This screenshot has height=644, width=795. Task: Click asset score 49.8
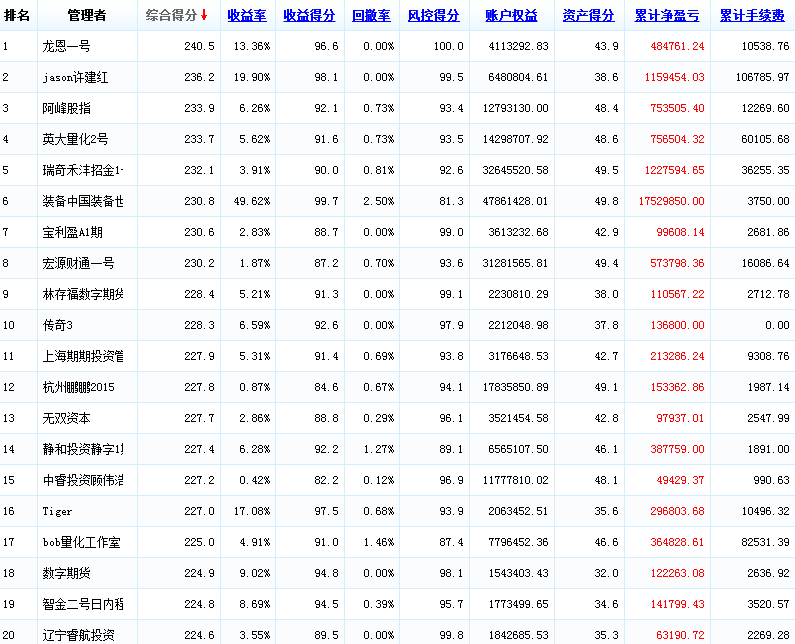pyautogui.click(x=606, y=201)
